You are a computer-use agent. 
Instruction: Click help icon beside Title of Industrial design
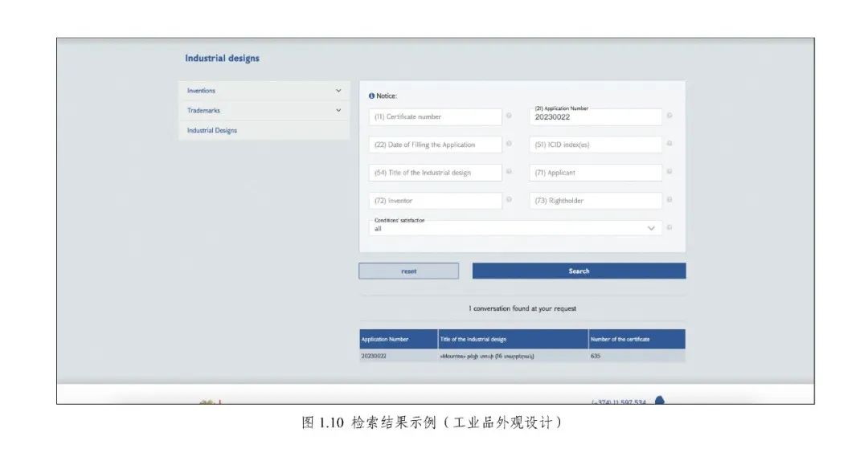pos(509,172)
